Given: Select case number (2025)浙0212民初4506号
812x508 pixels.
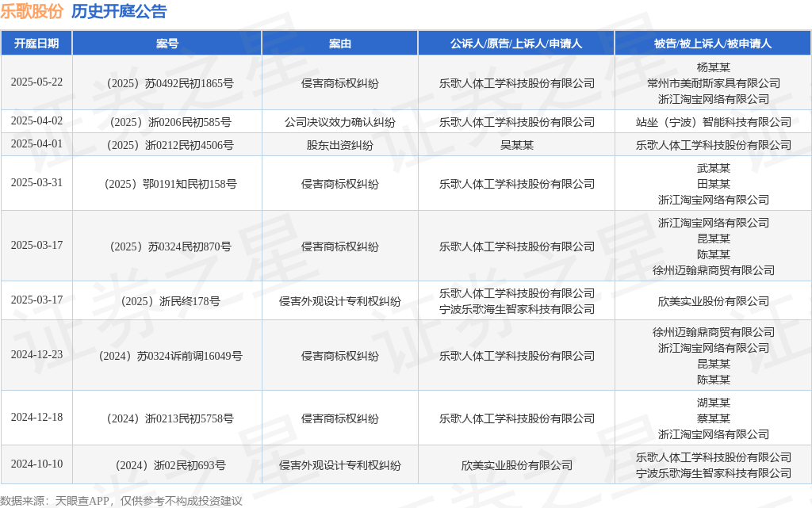Looking at the screenshot, I should click(170, 145).
